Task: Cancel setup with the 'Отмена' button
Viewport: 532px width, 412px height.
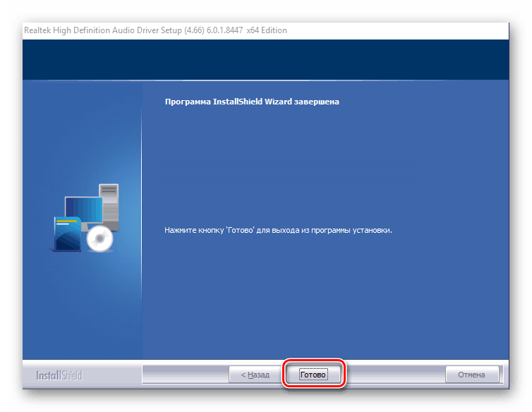Action: click(472, 375)
